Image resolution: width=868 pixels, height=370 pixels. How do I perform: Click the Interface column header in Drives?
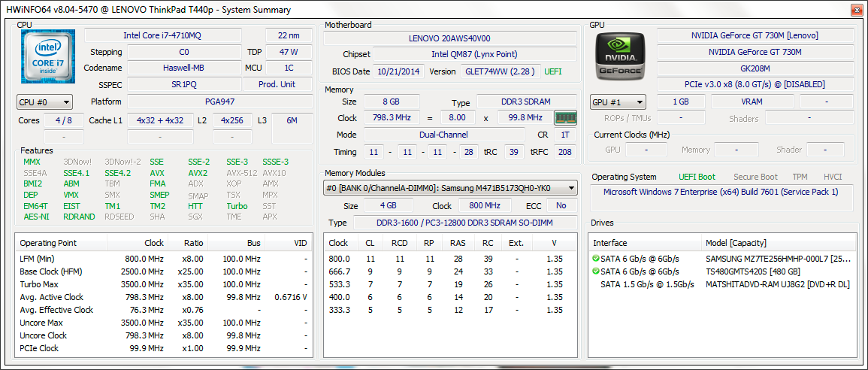646,243
